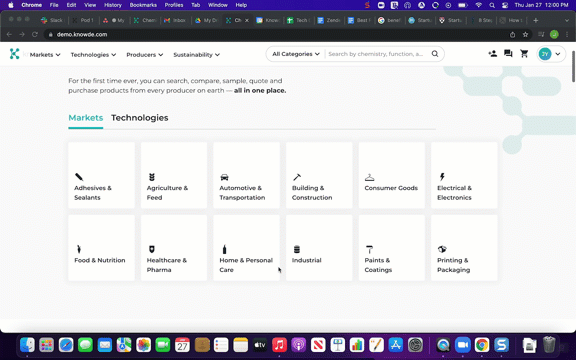Open App Store from the Dock
This screenshot has width=576, height=360.
[396, 345]
